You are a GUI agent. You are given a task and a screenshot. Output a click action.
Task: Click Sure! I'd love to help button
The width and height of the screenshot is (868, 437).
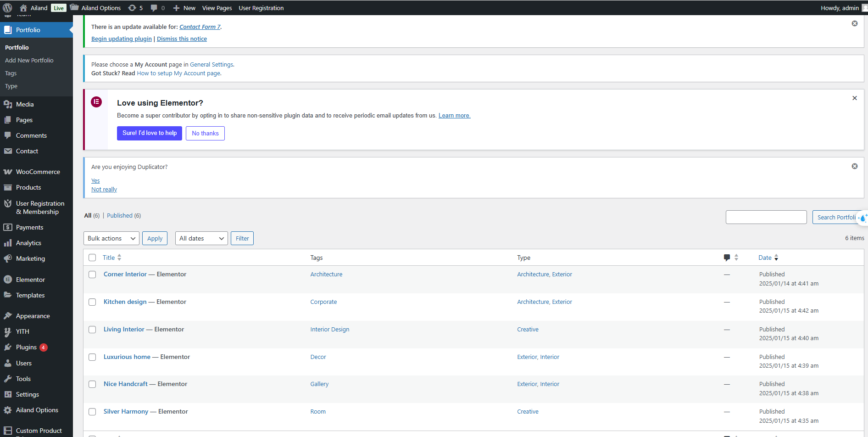tap(150, 133)
